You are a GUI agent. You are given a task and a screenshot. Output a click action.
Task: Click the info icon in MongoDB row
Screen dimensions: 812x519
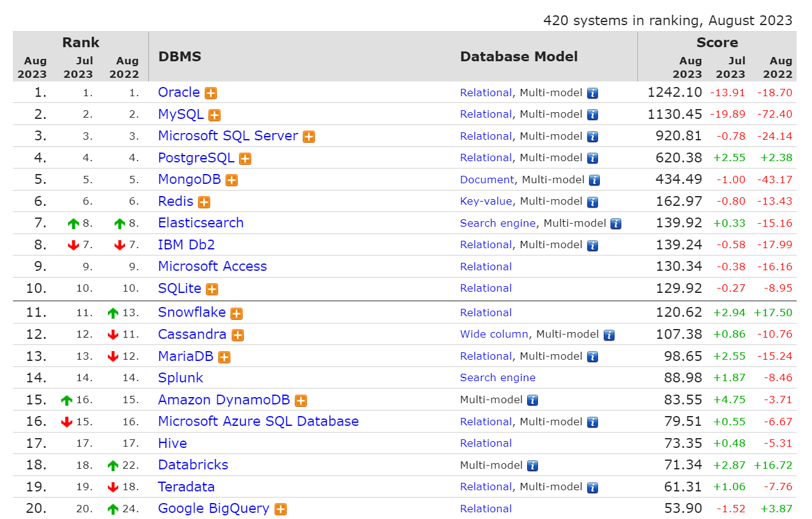(594, 180)
